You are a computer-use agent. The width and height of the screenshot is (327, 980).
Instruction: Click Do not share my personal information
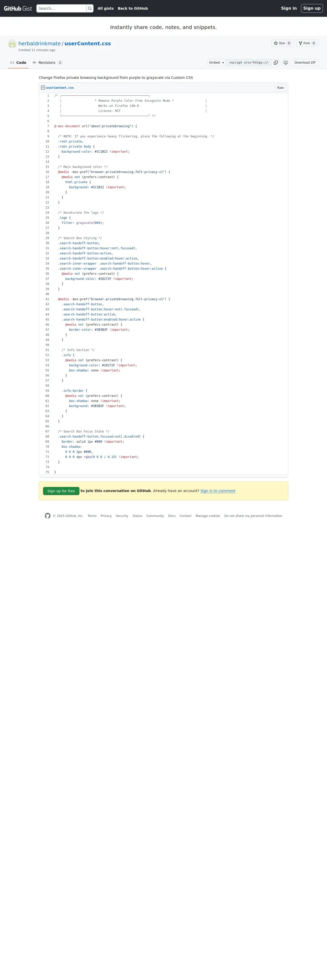pos(253,516)
